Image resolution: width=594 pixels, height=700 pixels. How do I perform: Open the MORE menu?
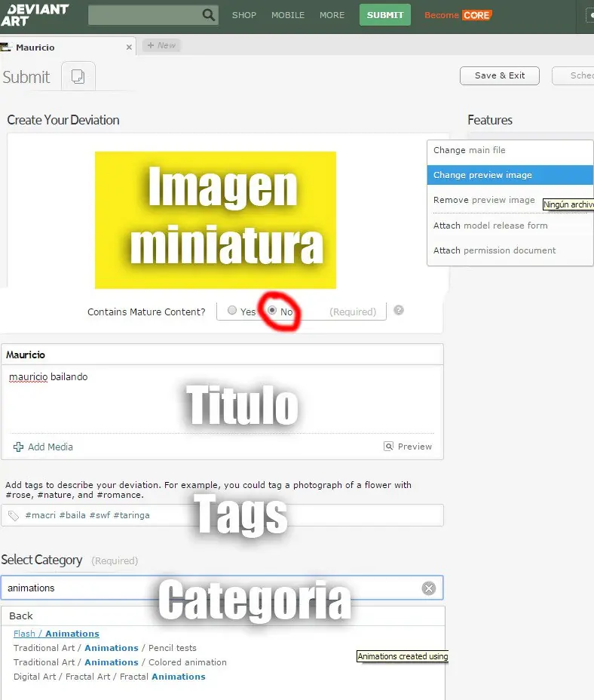click(332, 15)
